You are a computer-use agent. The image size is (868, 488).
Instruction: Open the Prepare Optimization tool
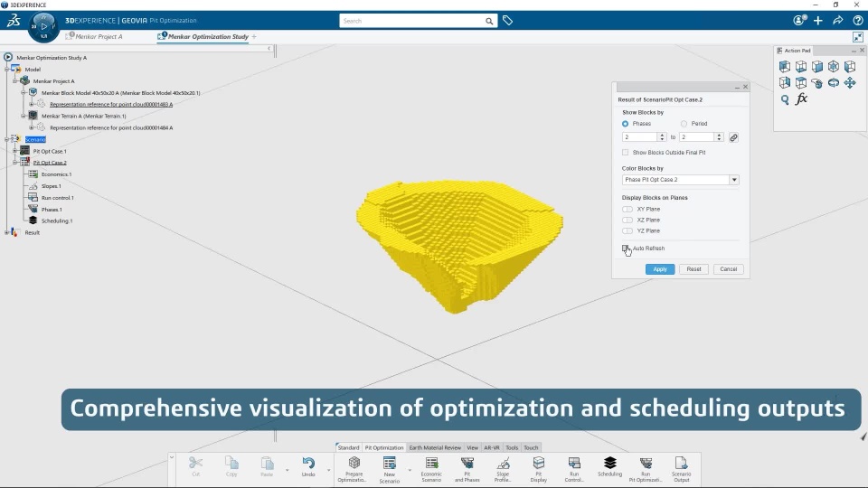pos(354,469)
